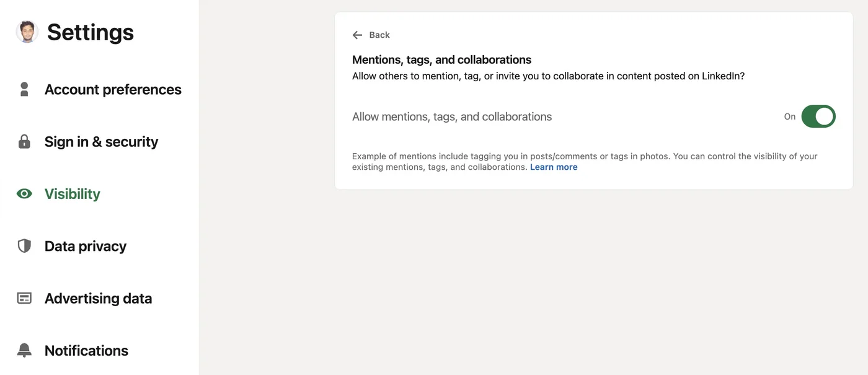Click the Mentions, tags, and collaborations heading
Viewport: 868px width, 375px height.
pyautogui.click(x=441, y=60)
